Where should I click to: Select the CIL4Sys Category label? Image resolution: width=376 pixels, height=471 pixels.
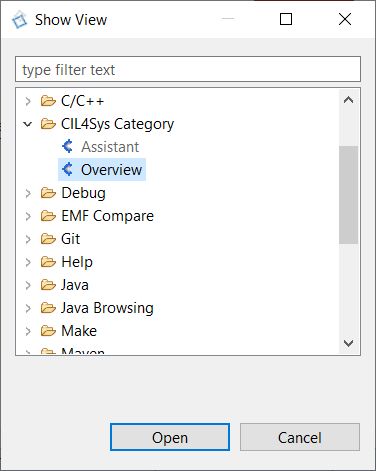pyautogui.click(x=117, y=124)
